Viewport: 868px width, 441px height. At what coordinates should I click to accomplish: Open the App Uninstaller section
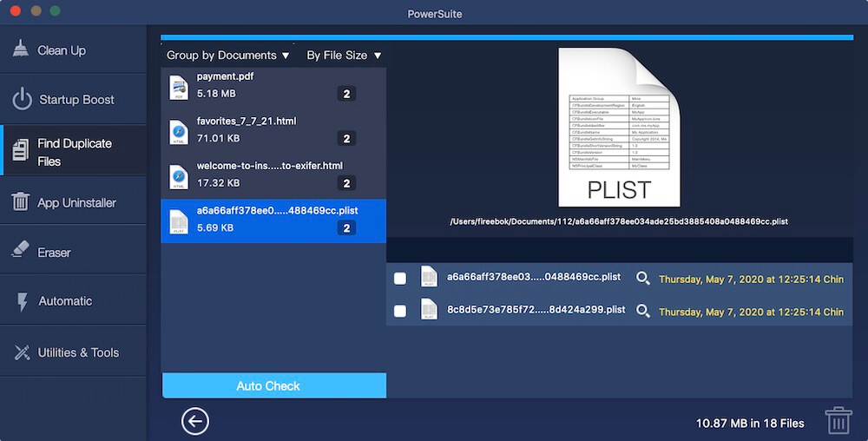73,202
